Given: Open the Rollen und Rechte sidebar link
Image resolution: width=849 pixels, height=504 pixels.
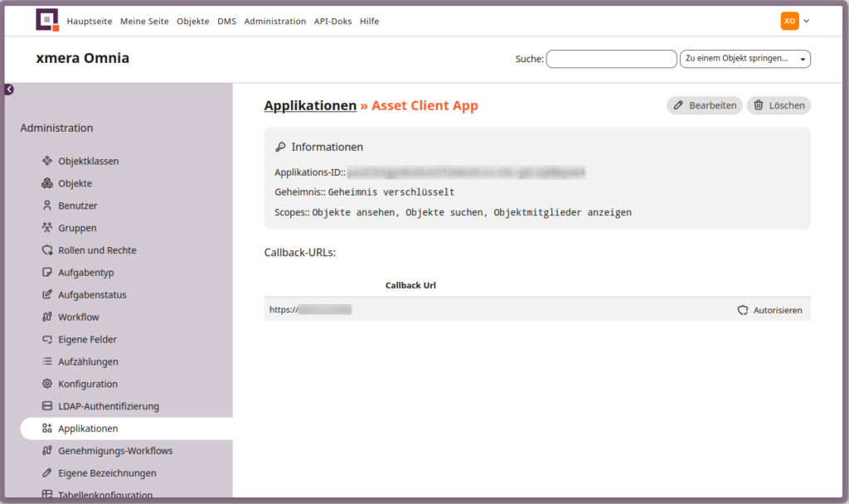Looking at the screenshot, I should pos(98,250).
